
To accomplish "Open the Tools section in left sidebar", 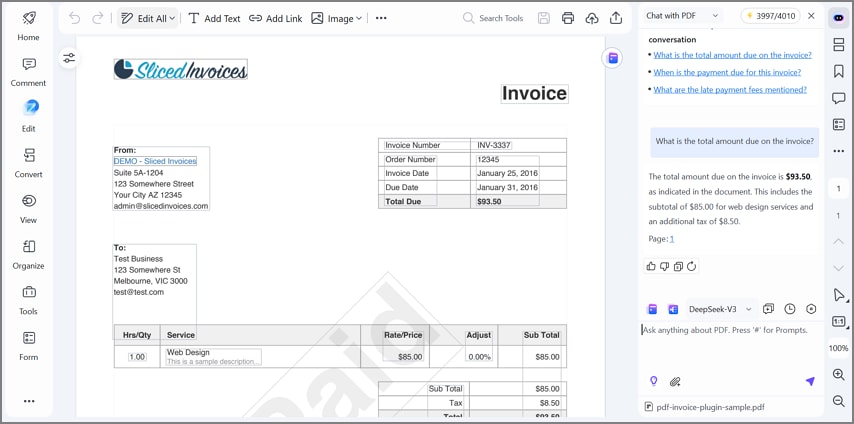I will 28,300.
